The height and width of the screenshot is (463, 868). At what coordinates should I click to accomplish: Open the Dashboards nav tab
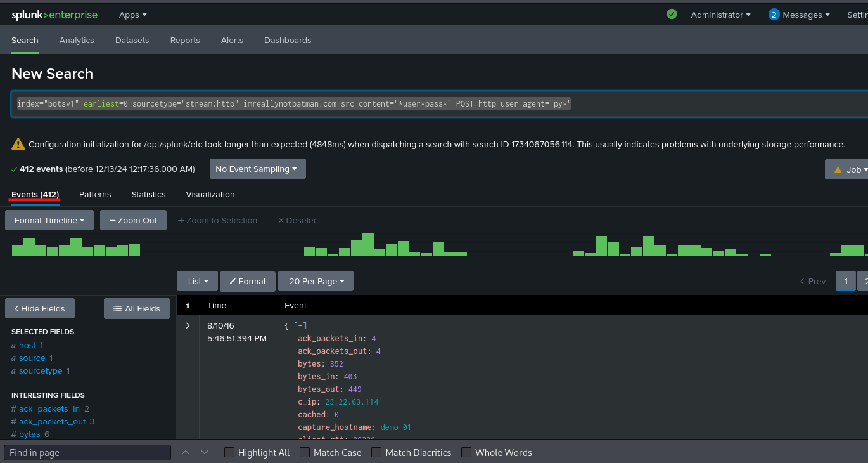pyautogui.click(x=288, y=40)
